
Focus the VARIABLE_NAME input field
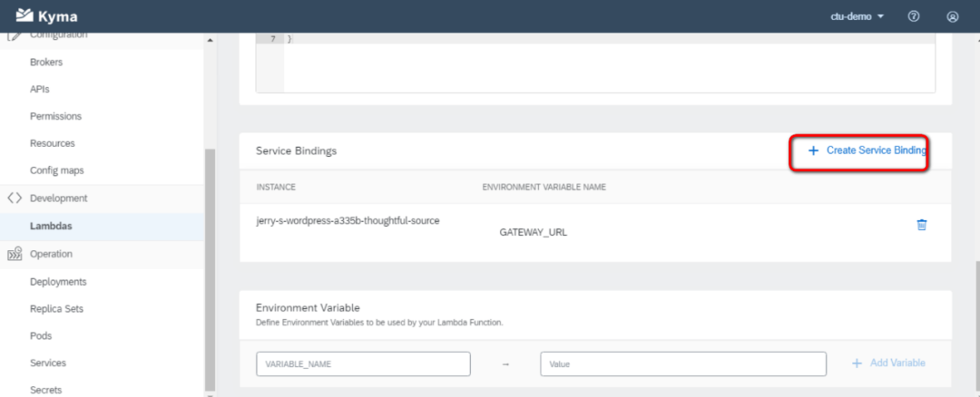click(x=363, y=363)
